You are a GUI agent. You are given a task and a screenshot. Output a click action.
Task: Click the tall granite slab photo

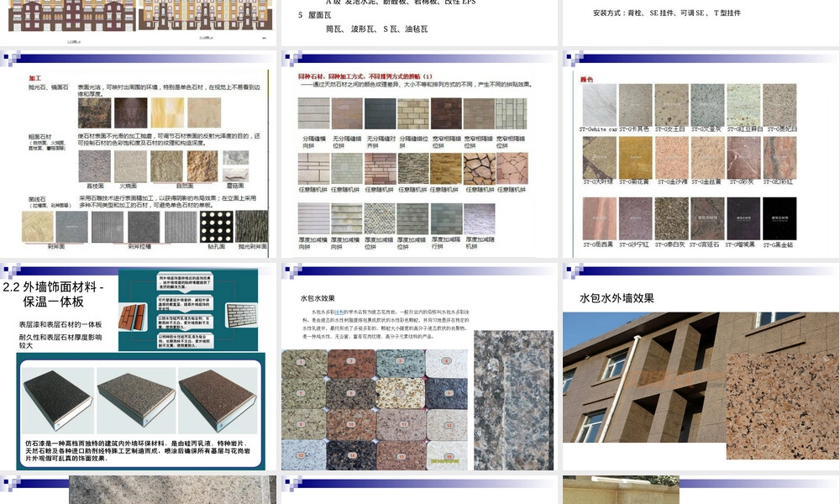pyautogui.click(x=513, y=400)
